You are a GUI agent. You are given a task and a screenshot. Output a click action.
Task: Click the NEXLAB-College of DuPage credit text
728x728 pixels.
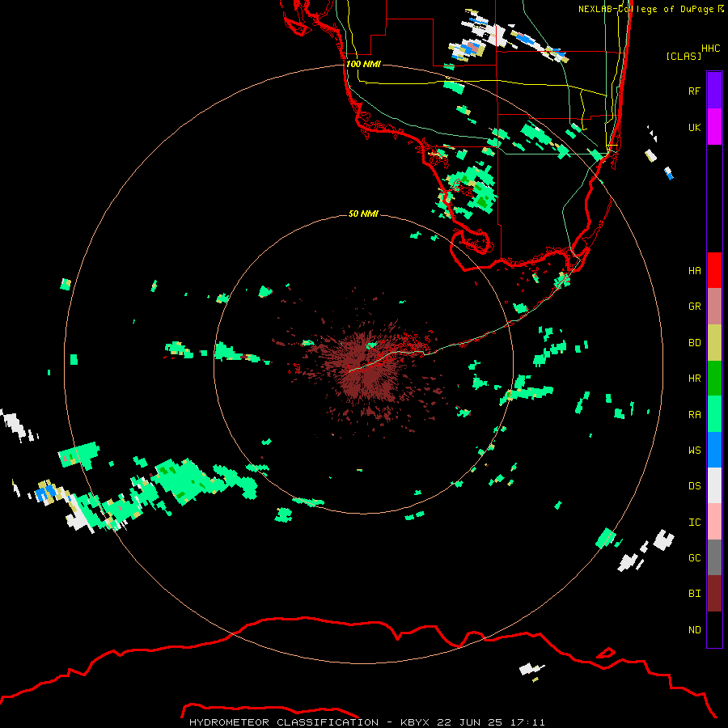pos(646,9)
